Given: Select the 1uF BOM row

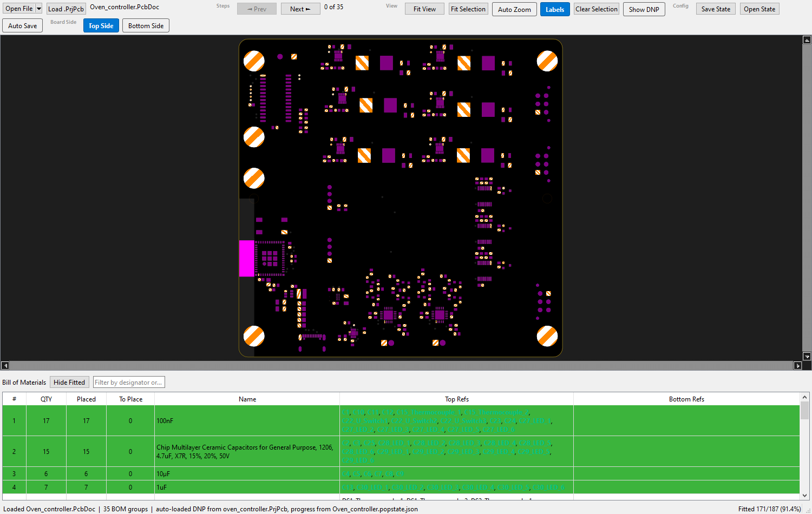Looking at the screenshot, I should [x=401, y=487].
